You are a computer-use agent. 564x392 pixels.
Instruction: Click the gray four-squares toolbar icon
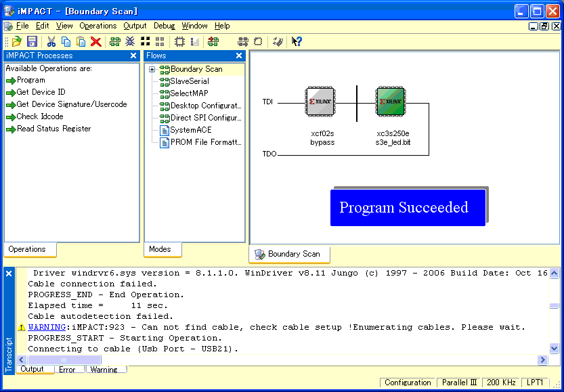[160, 42]
